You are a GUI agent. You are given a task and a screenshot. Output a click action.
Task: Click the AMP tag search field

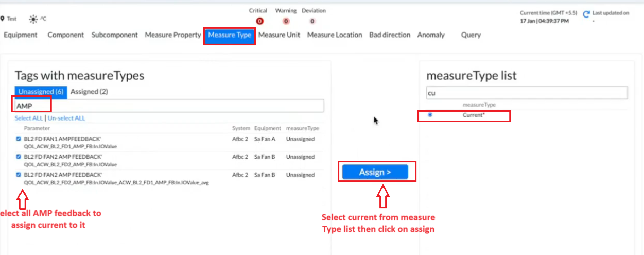[x=169, y=106]
